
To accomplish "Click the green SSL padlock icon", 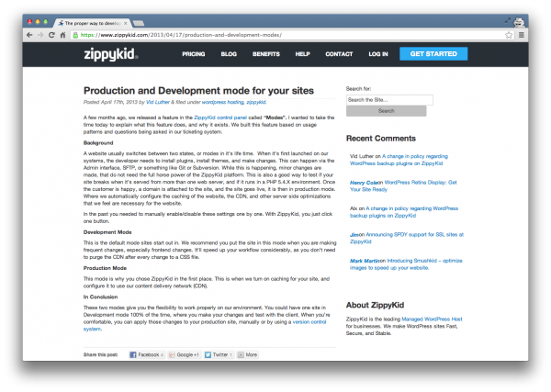I will (x=75, y=35).
